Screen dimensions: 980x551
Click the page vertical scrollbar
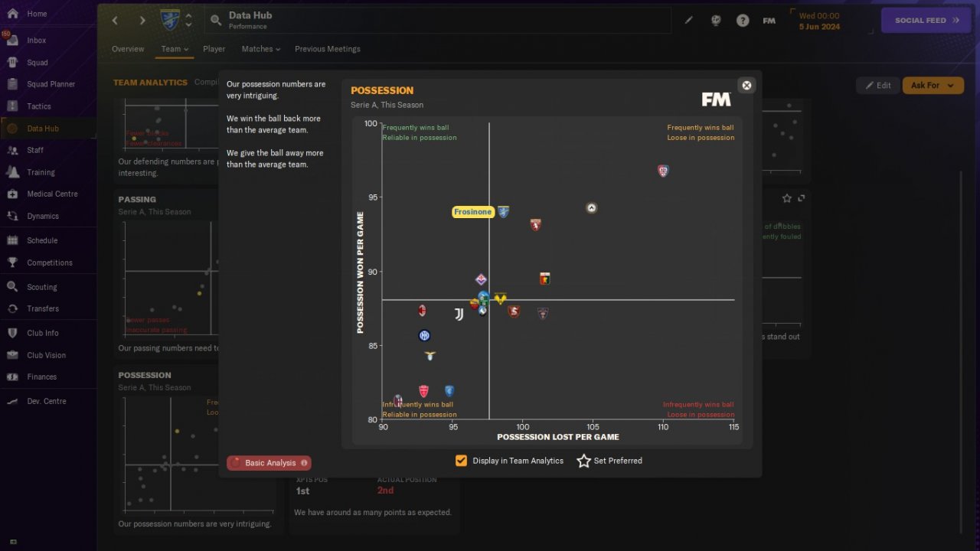tap(961, 352)
